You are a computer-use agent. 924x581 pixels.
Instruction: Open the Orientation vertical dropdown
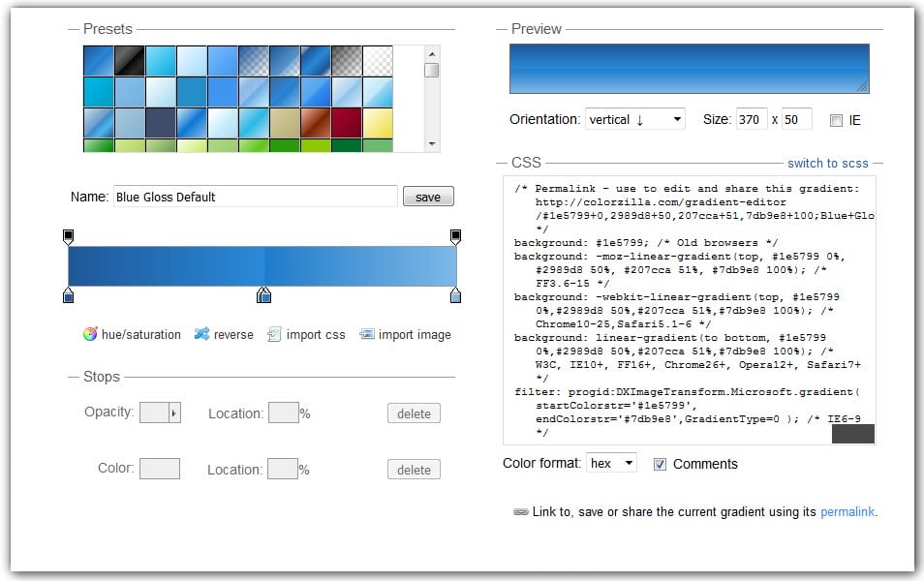click(x=635, y=119)
